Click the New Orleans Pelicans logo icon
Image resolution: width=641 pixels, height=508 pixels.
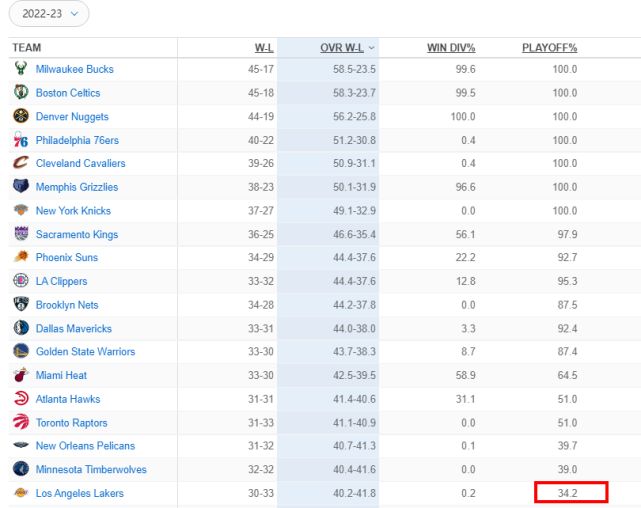[21, 445]
